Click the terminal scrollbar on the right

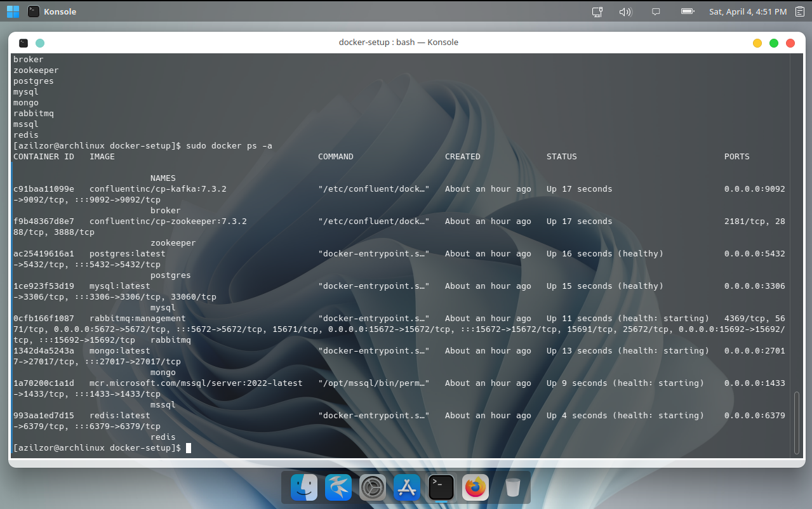click(x=796, y=422)
